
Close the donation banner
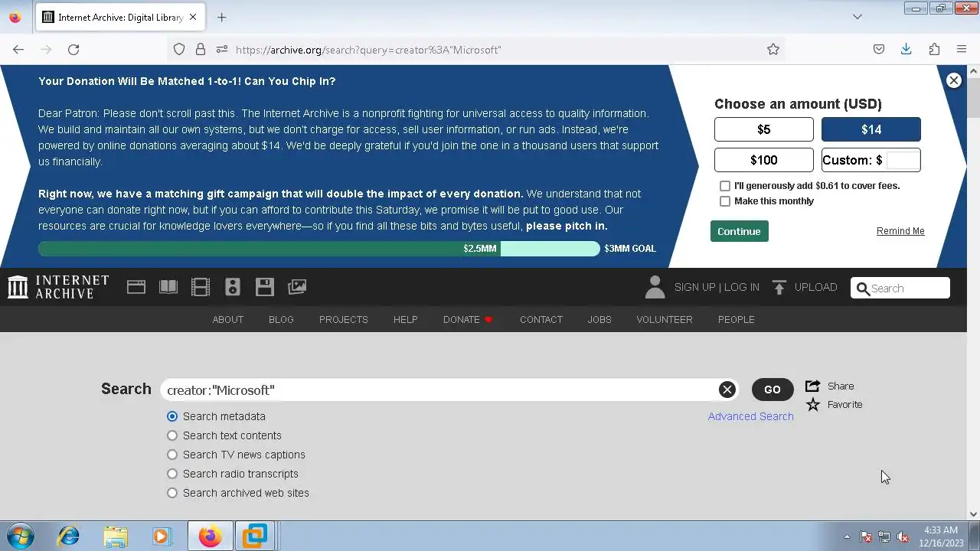(x=954, y=80)
